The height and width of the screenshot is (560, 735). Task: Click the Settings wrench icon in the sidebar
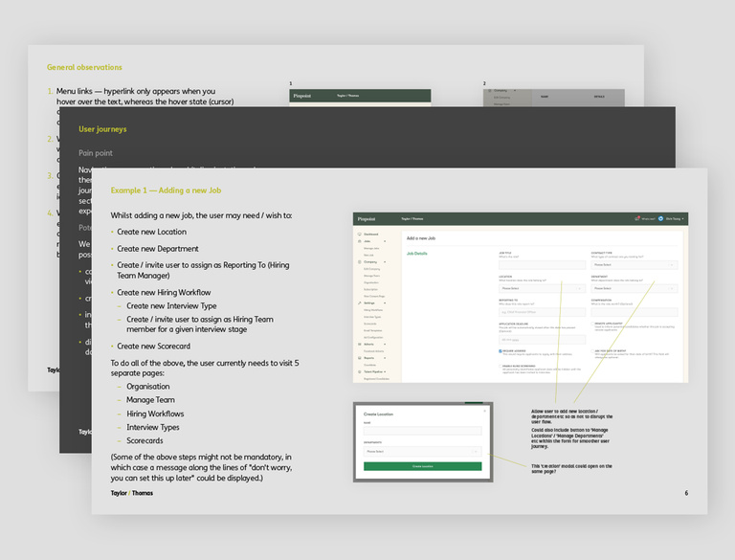tap(360, 303)
